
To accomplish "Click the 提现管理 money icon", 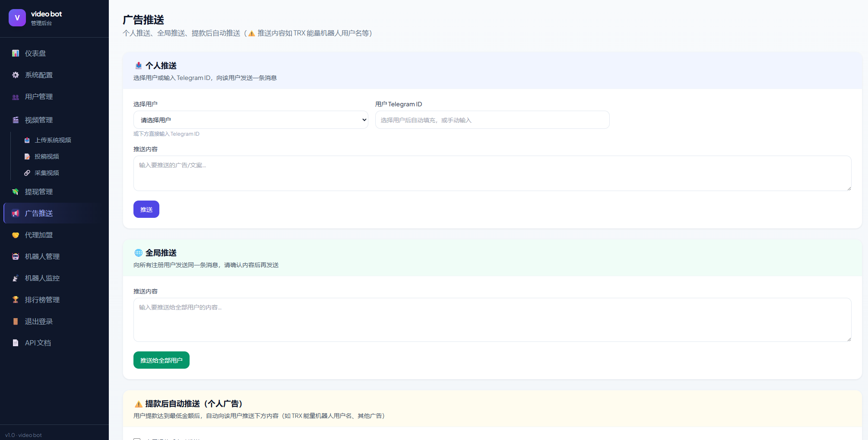I will coord(16,191).
